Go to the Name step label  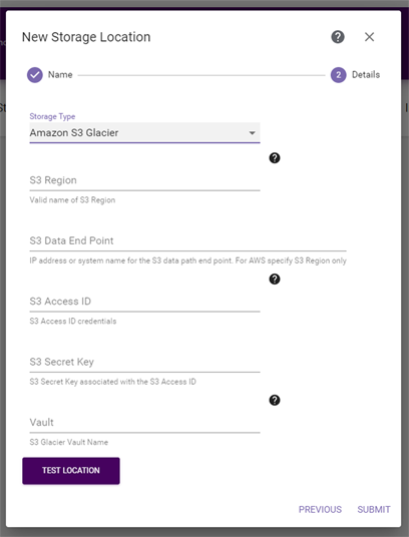pos(60,75)
